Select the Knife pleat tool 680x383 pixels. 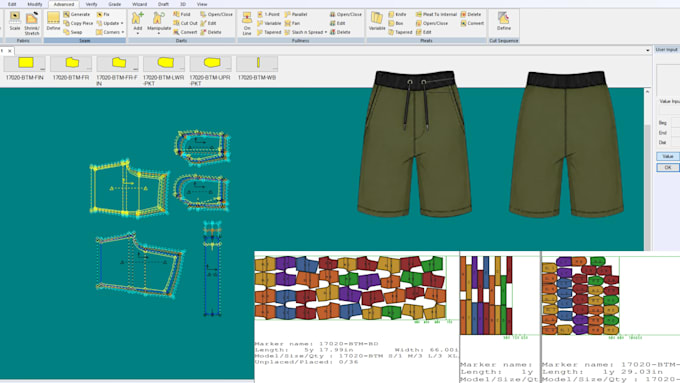[x=397, y=14]
